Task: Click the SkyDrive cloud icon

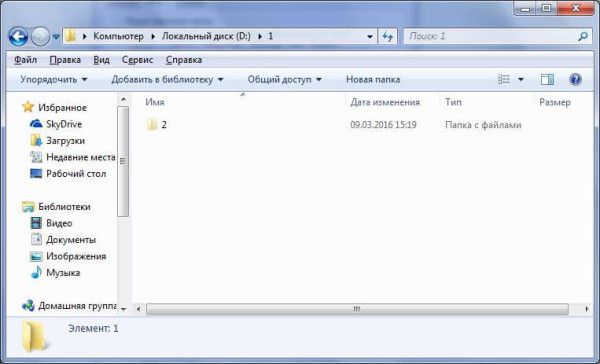Action: point(36,124)
